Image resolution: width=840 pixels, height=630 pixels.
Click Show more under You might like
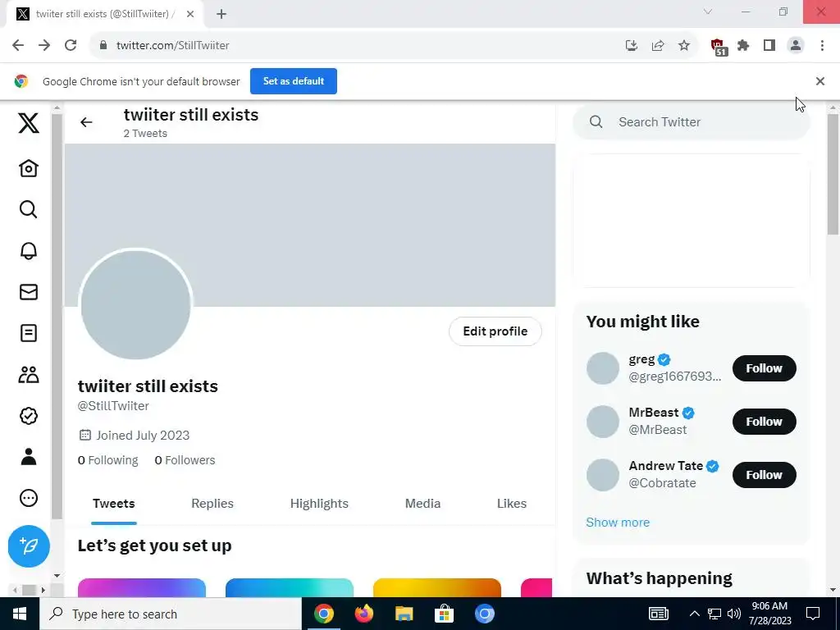pos(618,523)
